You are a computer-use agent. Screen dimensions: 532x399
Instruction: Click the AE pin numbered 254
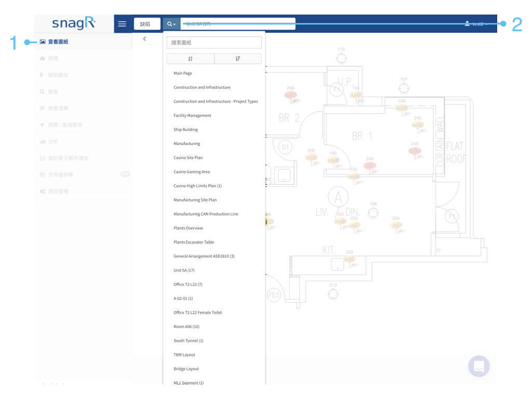[396, 225]
